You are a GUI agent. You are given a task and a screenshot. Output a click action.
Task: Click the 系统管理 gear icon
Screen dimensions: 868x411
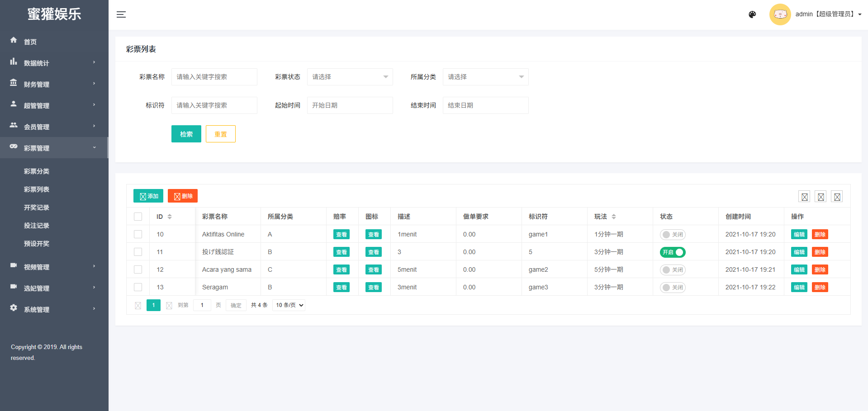coord(14,308)
